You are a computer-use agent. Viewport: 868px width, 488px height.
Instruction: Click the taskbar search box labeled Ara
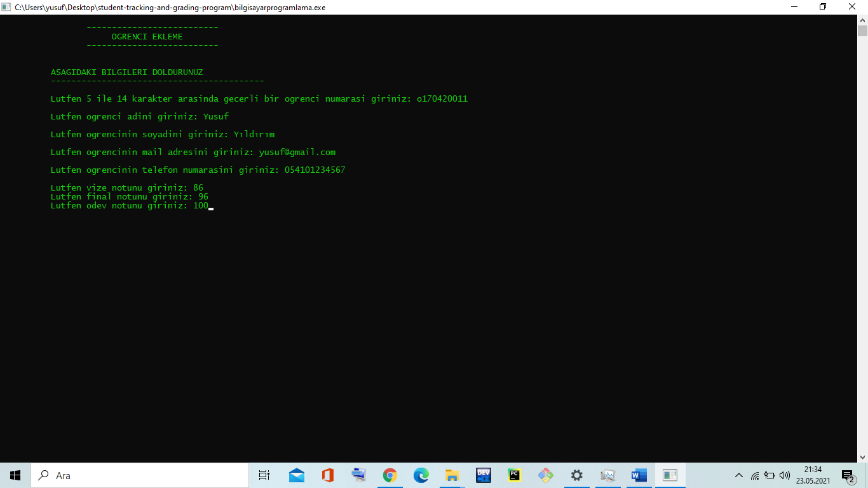[140, 475]
